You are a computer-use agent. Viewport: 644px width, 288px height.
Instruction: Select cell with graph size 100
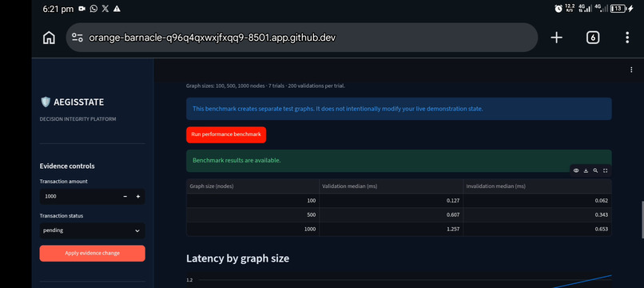(252, 201)
